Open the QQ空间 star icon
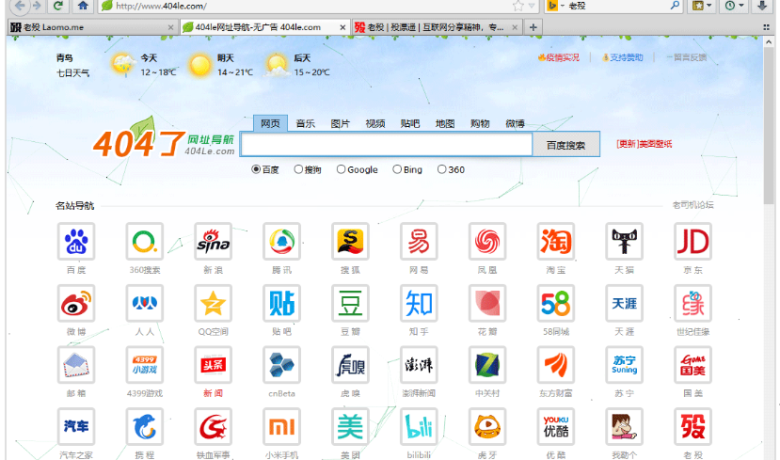The height and width of the screenshot is (460, 780). click(213, 303)
